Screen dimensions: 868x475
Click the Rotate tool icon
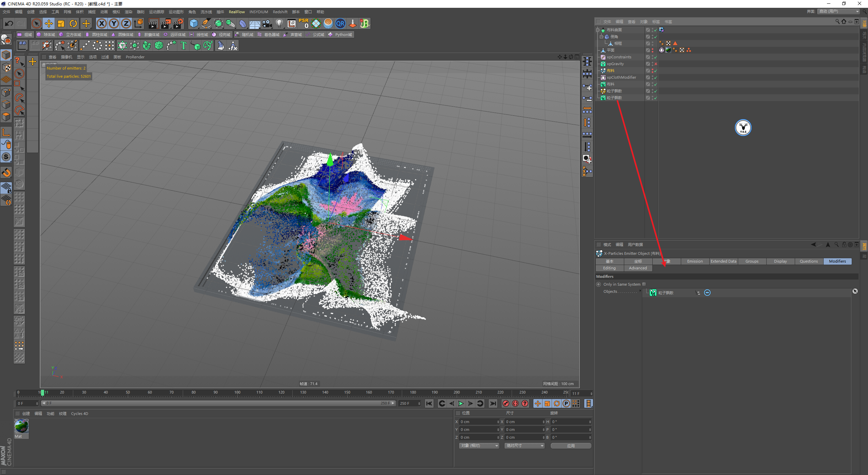point(73,23)
